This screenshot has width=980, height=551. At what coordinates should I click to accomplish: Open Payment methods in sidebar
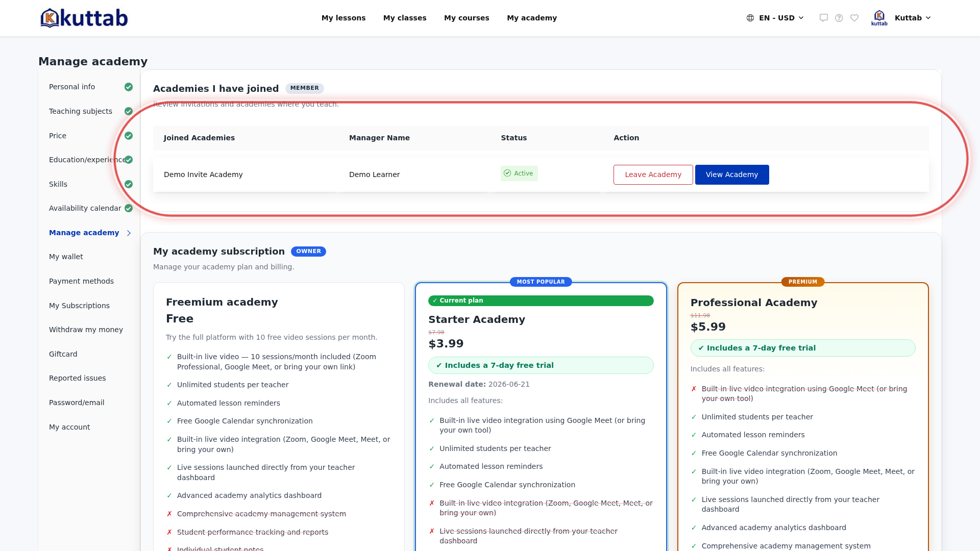81,281
